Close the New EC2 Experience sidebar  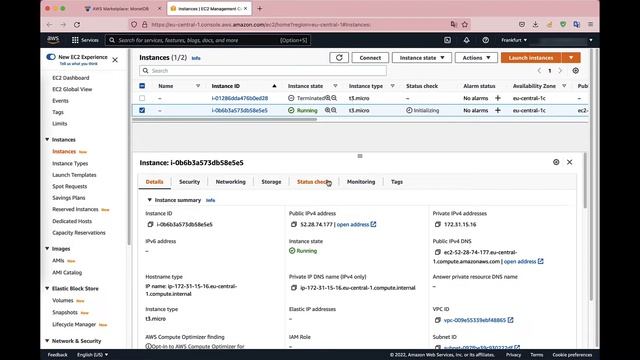[115, 60]
